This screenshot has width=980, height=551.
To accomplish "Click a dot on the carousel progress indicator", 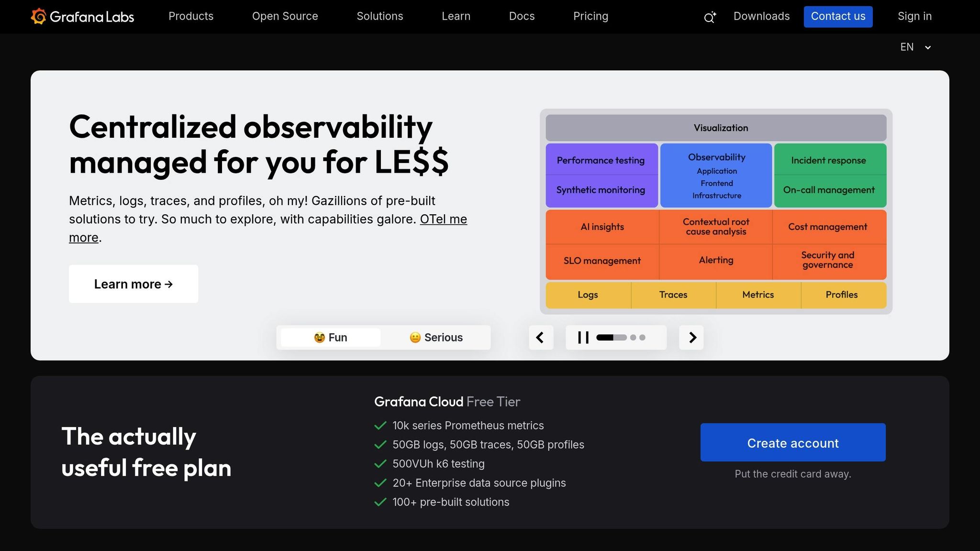I will point(633,337).
